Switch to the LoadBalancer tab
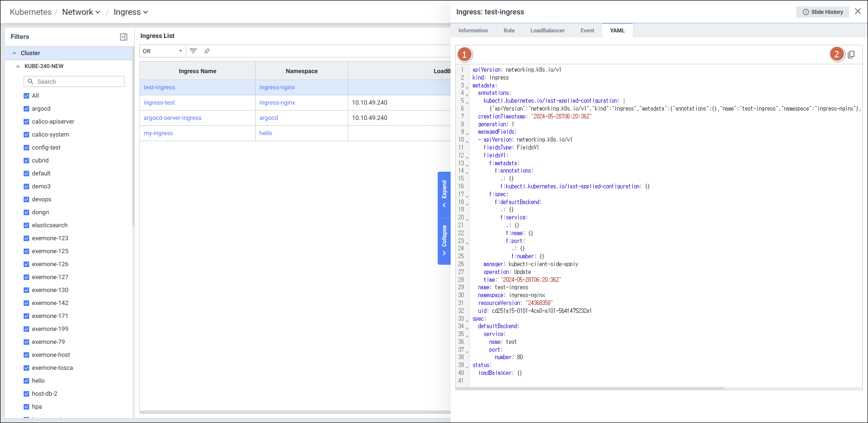Screen dimensions: 868x423 [547, 31]
